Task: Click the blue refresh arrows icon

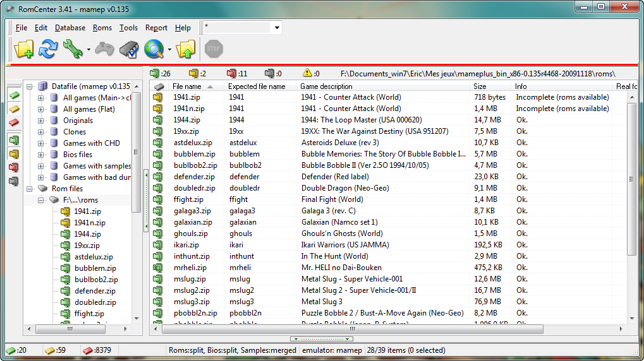Action: click(48, 49)
